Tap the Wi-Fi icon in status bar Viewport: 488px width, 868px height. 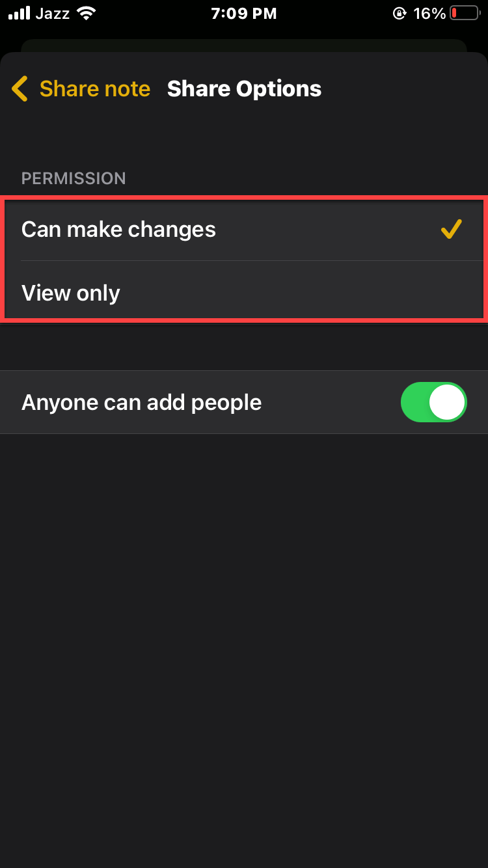[85, 14]
